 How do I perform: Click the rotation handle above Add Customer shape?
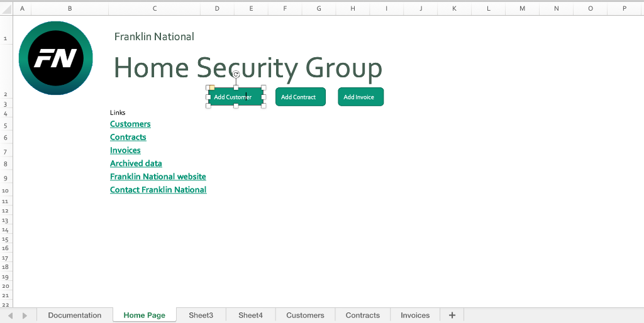pyautogui.click(x=236, y=74)
